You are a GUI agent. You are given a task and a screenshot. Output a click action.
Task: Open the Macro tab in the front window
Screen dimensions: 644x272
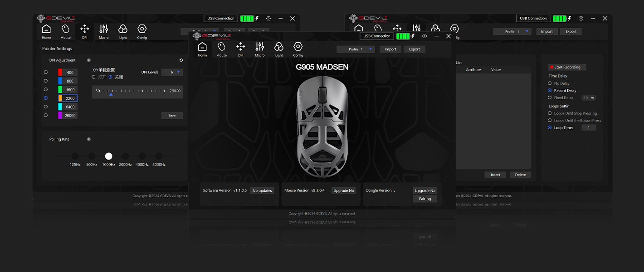point(260,49)
